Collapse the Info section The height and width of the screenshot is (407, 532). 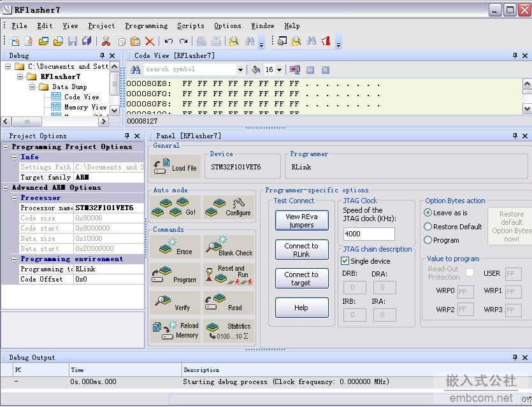pyautogui.click(x=14, y=157)
